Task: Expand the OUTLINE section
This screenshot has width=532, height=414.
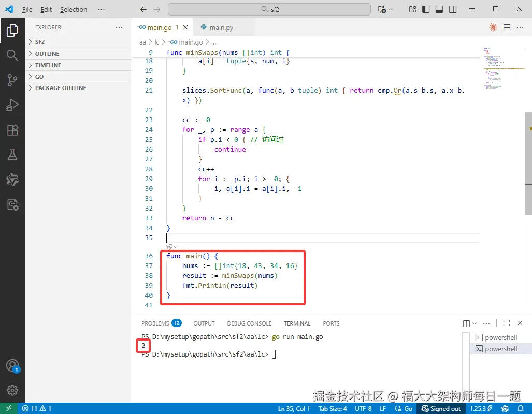Action: click(78, 54)
